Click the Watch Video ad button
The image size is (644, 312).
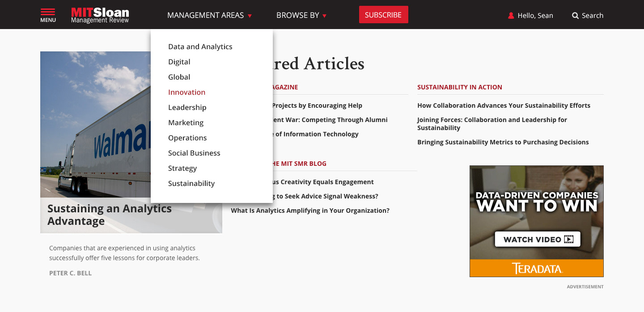[x=538, y=239]
